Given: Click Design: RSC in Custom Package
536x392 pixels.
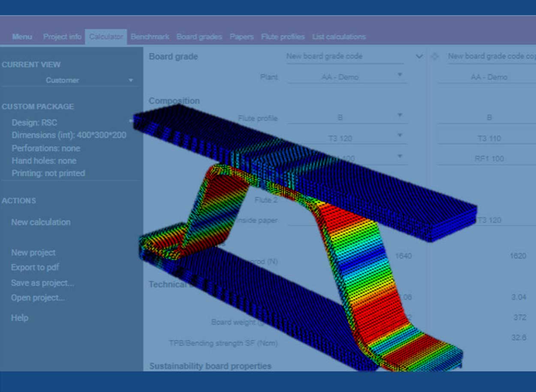Looking at the screenshot, I should (34, 123).
